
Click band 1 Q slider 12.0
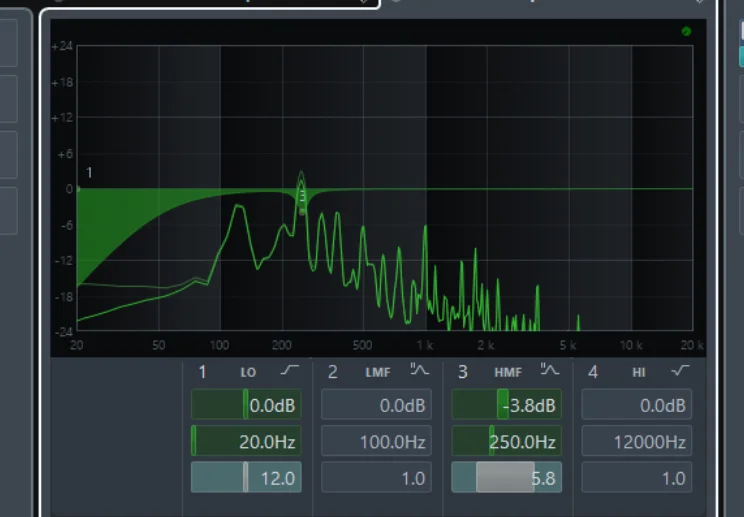click(246, 477)
